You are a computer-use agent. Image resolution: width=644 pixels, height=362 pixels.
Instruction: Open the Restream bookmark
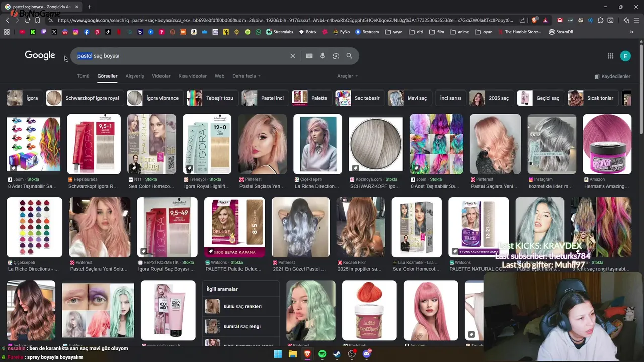pyautogui.click(x=367, y=32)
